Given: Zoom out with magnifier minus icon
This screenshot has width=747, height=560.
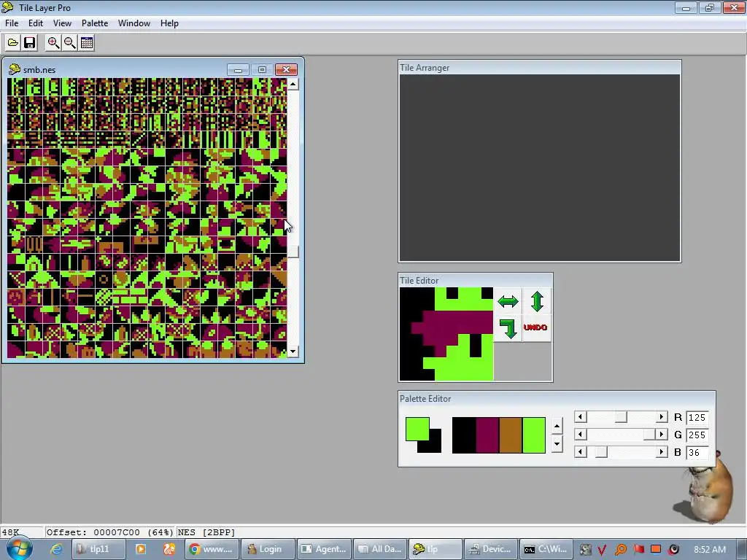Looking at the screenshot, I should (x=70, y=43).
